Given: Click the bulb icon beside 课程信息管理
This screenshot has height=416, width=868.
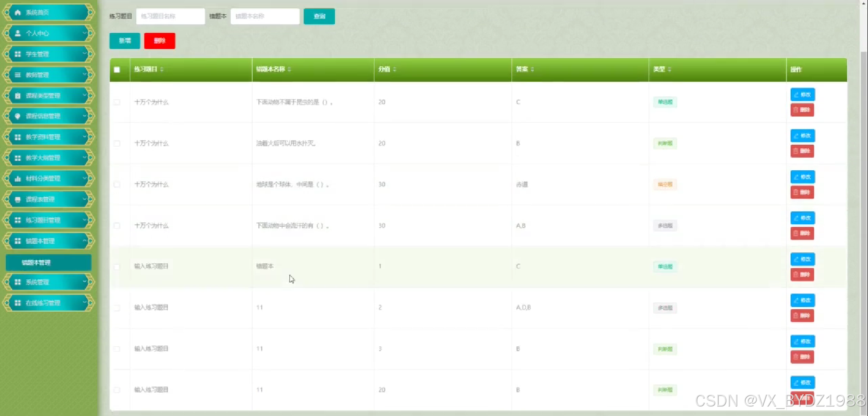Looking at the screenshot, I should tap(18, 116).
